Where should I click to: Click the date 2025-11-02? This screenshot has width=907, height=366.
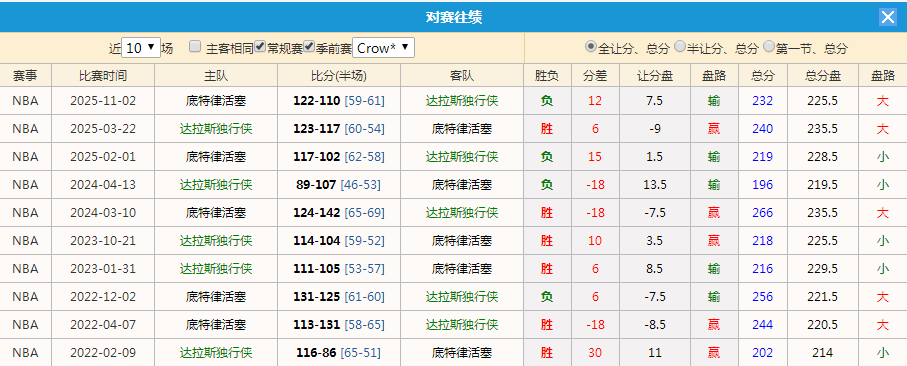pos(103,101)
